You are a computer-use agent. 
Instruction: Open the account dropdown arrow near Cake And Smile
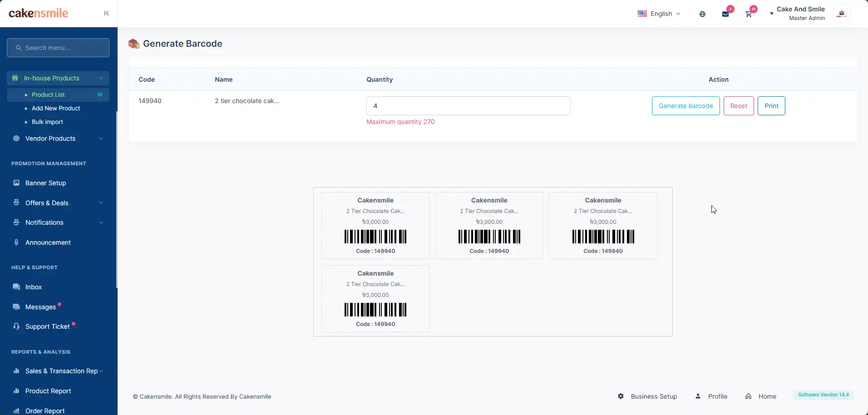coord(771,14)
